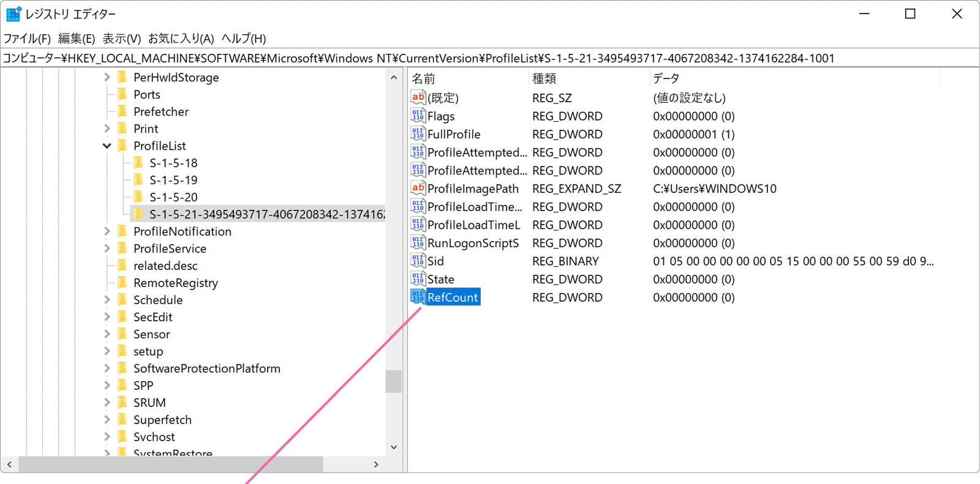Click the SecEdit folder icon
This screenshot has width=980, height=484.
[123, 317]
